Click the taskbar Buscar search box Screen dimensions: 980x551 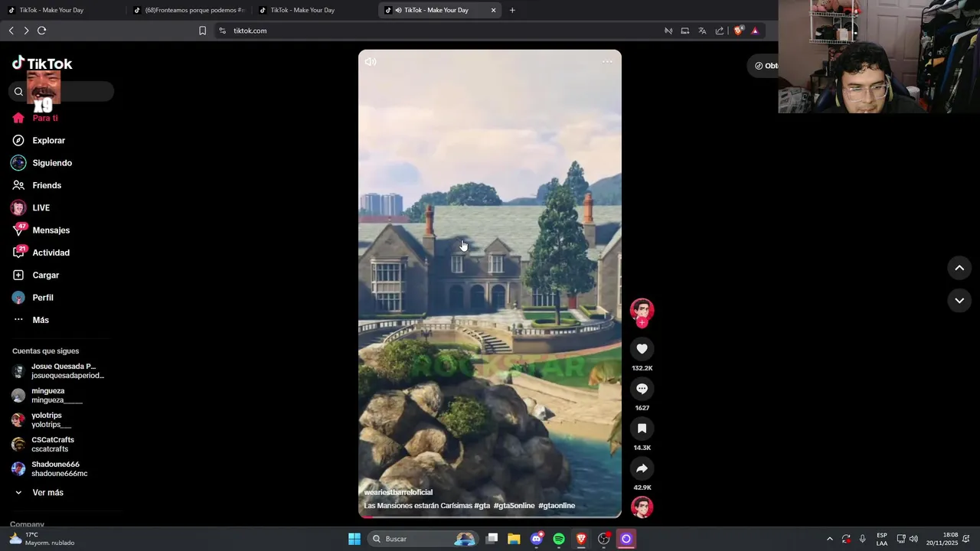click(423, 539)
